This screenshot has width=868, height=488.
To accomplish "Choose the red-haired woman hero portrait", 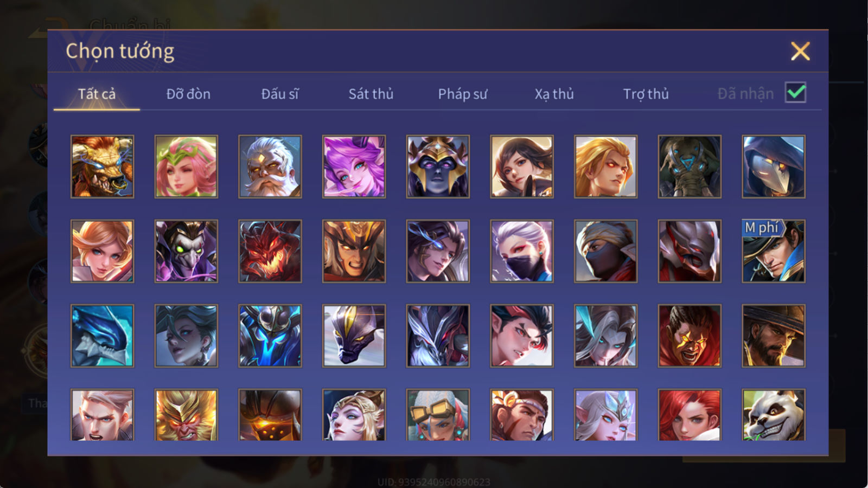I will (690, 415).
